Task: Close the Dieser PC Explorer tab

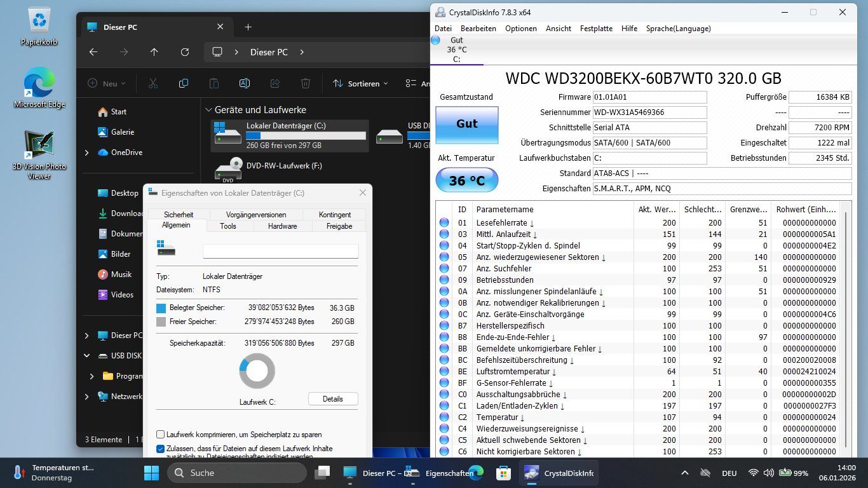Action: pyautogui.click(x=220, y=27)
